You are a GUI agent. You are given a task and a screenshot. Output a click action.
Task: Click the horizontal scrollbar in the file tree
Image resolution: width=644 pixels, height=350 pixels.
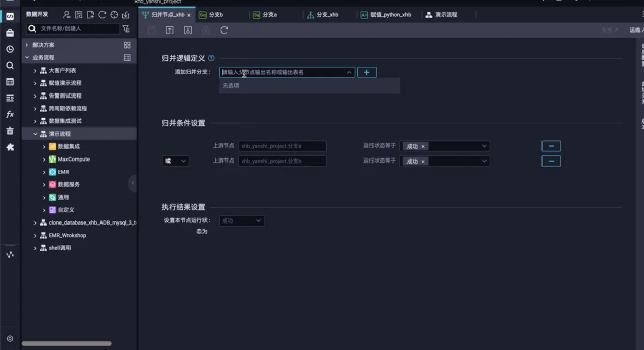66,344
